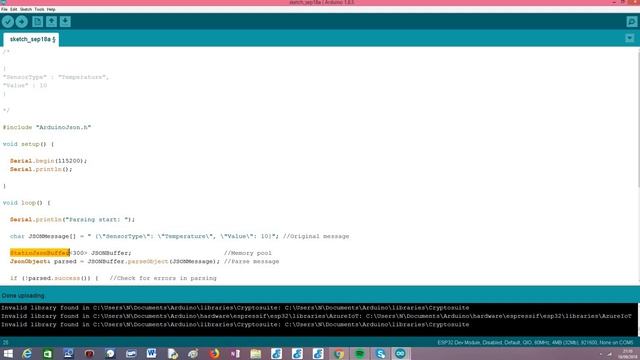
Task: Click the "SensorType" comment line
Action: 56,77
